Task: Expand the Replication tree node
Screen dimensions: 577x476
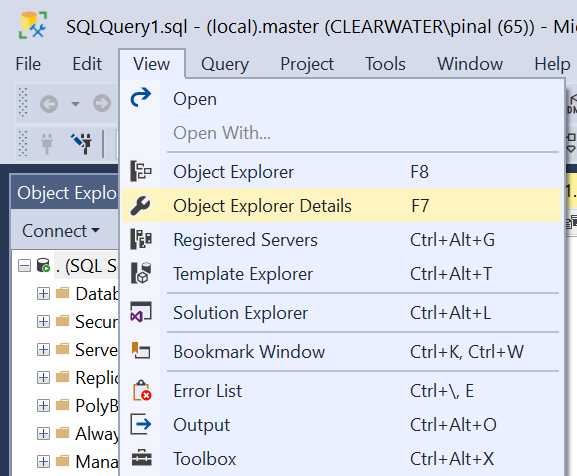Action: tap(43, 377)
